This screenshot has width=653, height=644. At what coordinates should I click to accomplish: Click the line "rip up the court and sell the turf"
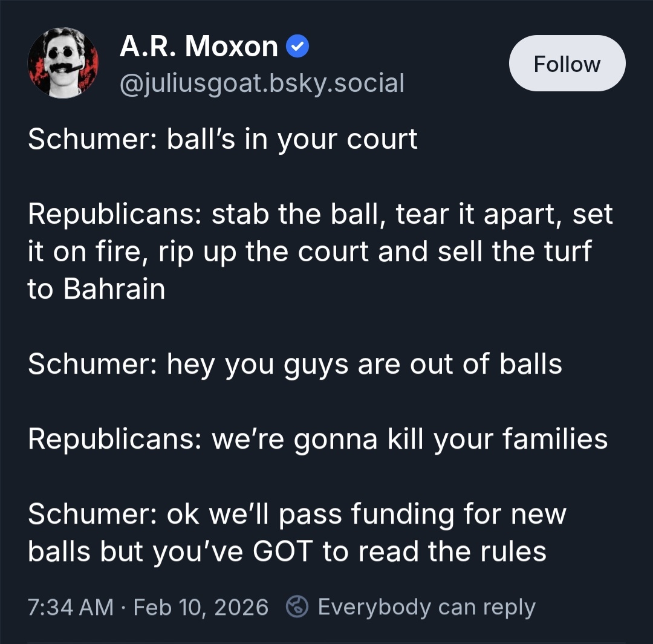pyautogui.click(x=375, y=252)
